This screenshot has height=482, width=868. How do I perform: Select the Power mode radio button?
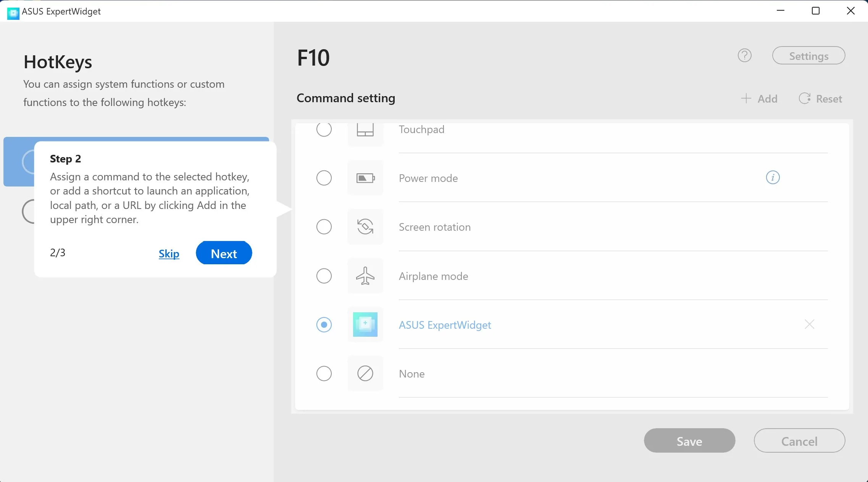pos(324,178)
